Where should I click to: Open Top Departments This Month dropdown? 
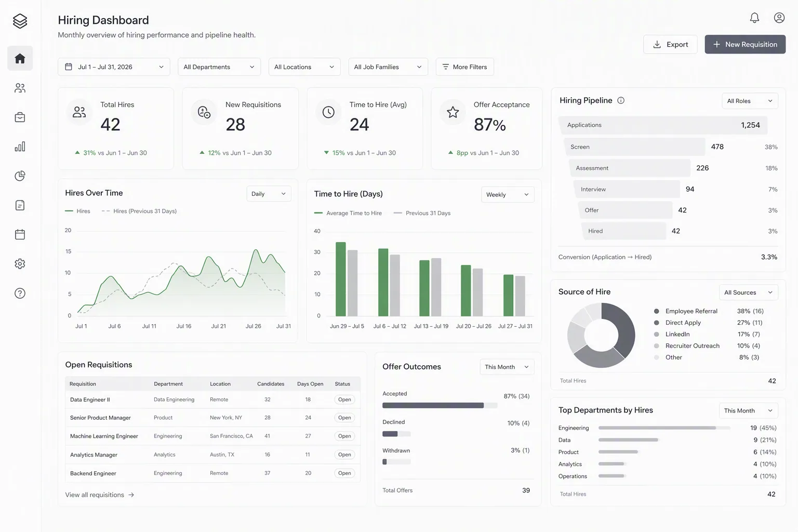pyautogui.click(x=748, y=410)
